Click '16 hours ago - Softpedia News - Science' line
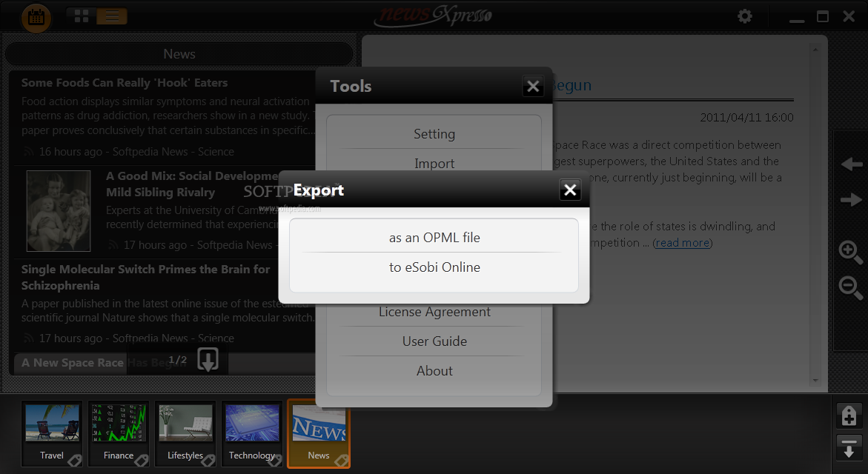Image resolution: width=868 pixels, height=474 pixels. (x=136, y=152)
